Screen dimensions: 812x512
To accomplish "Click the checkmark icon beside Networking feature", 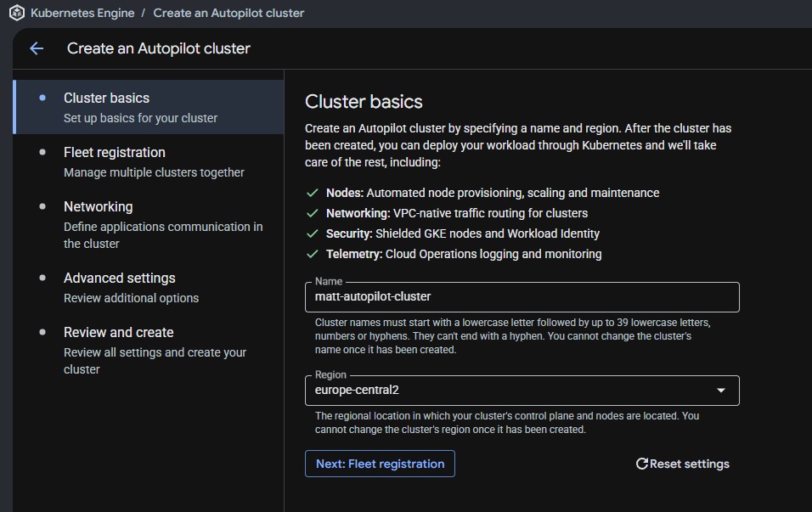I will click(x=313, y=213).
